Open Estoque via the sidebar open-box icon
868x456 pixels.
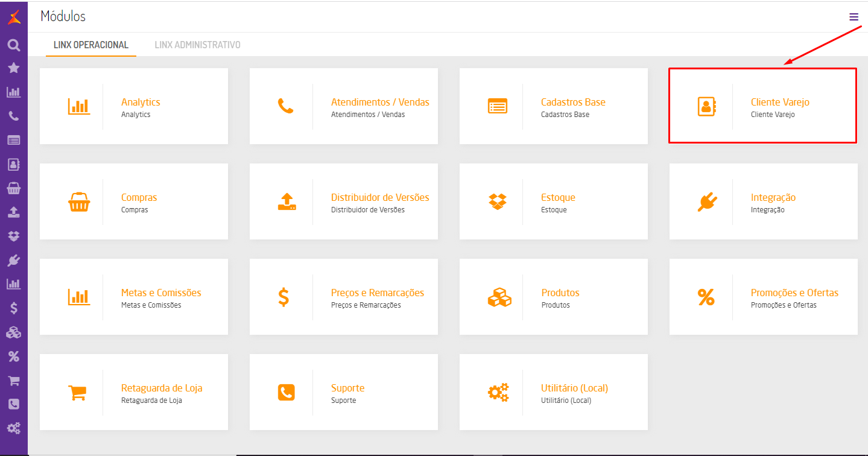(x=13, y=236)
